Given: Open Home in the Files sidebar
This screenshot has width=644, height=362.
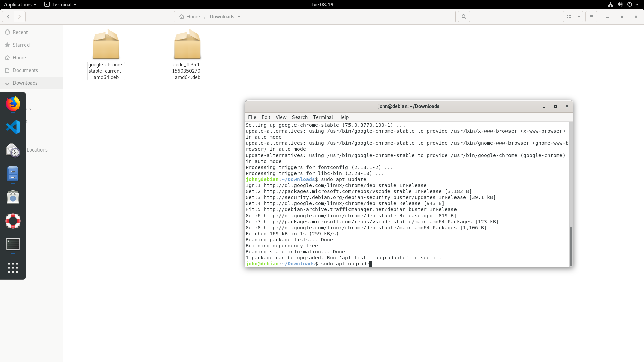Looking at the screenshot, I should tap(32, 58).
